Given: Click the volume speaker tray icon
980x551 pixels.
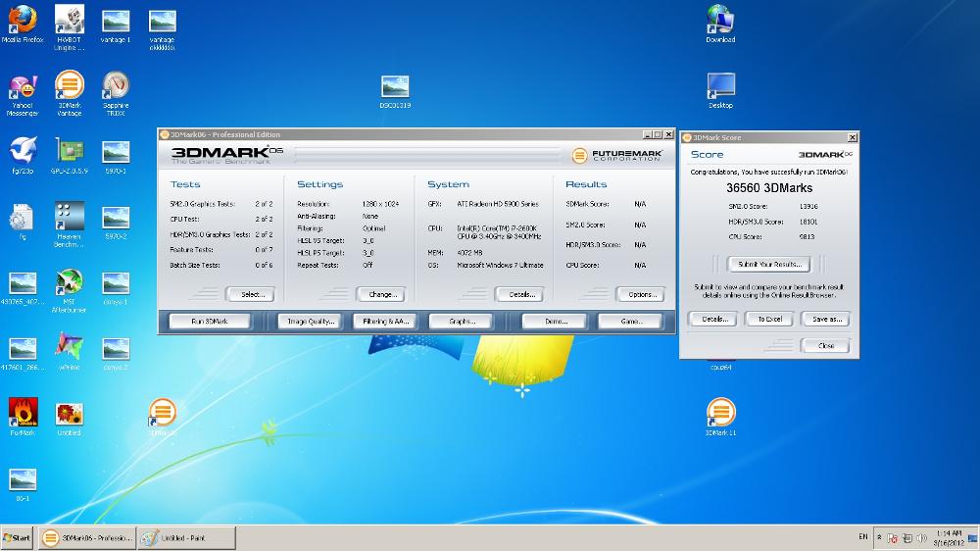Looking at the screenshot, I should coord(921,538).
